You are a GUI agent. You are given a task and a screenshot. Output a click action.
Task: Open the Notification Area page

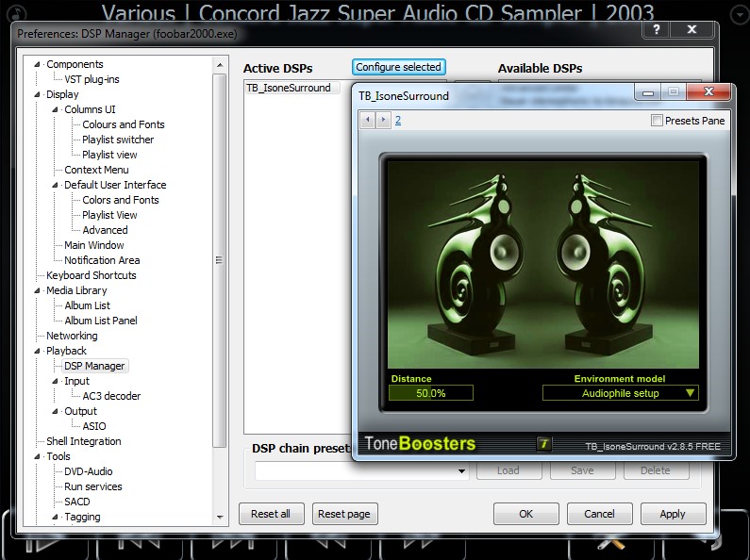click(x=103, y=260)
